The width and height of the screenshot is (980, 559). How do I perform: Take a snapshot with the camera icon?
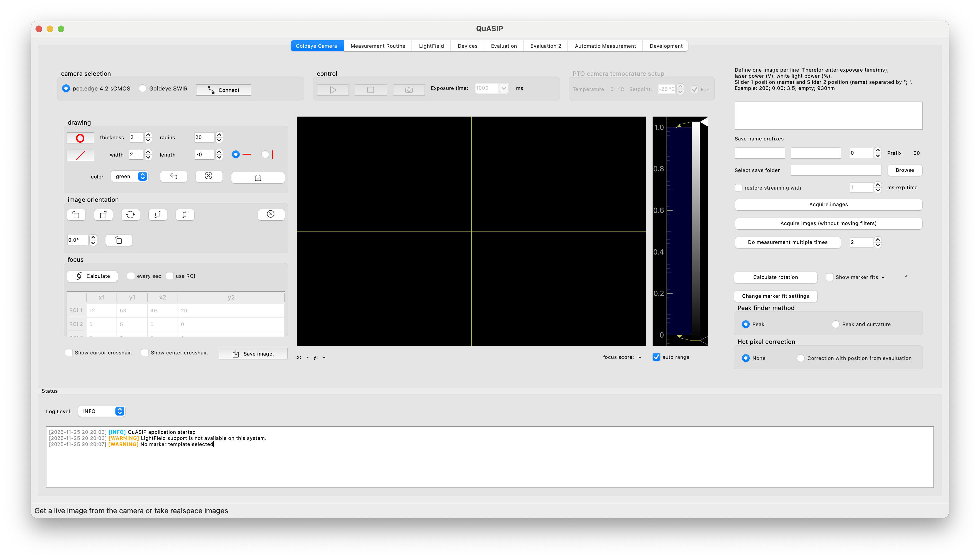[409, 89]
